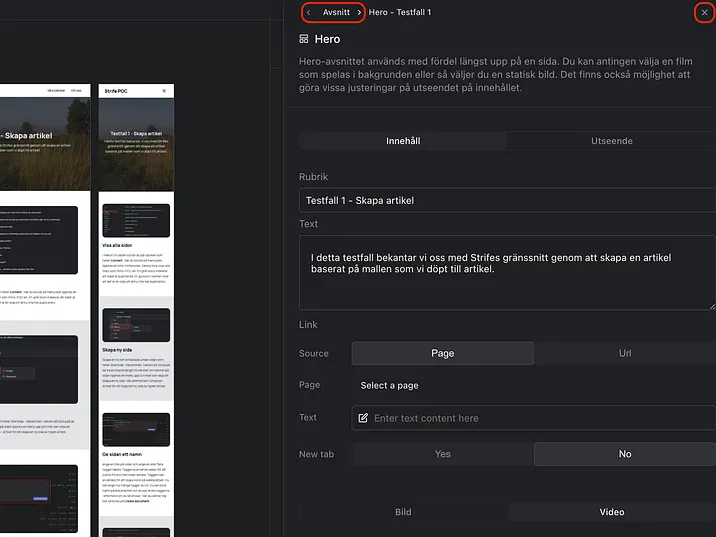Open the Avsnitt breadcrumb
This screenshot has width=716, height=537.
(x=335, y=12)
